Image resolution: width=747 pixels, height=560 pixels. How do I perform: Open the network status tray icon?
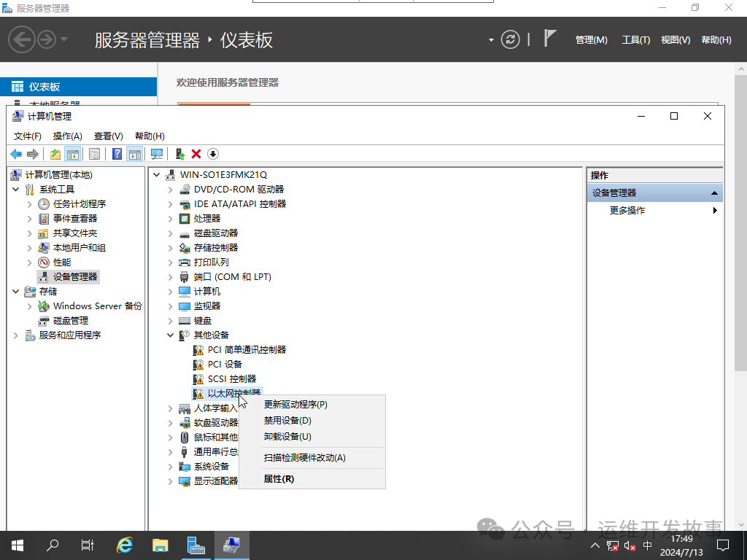coord(613,545)
